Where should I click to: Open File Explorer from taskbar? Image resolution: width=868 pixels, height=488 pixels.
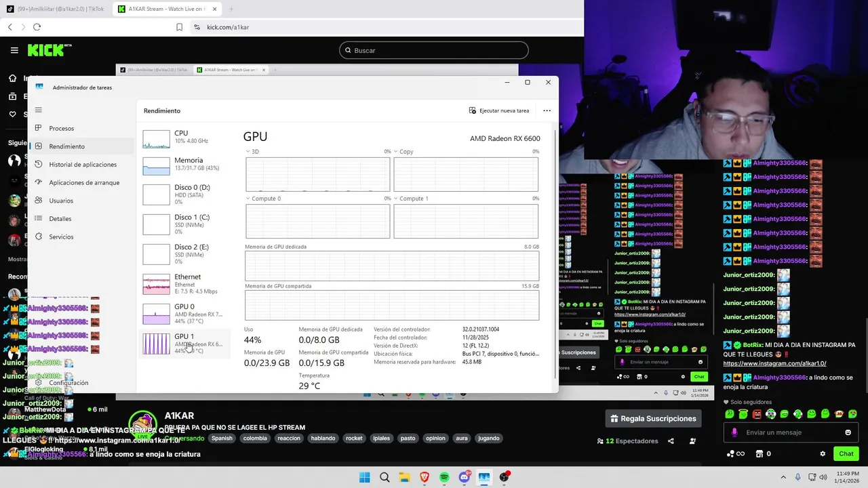(404, 477)
